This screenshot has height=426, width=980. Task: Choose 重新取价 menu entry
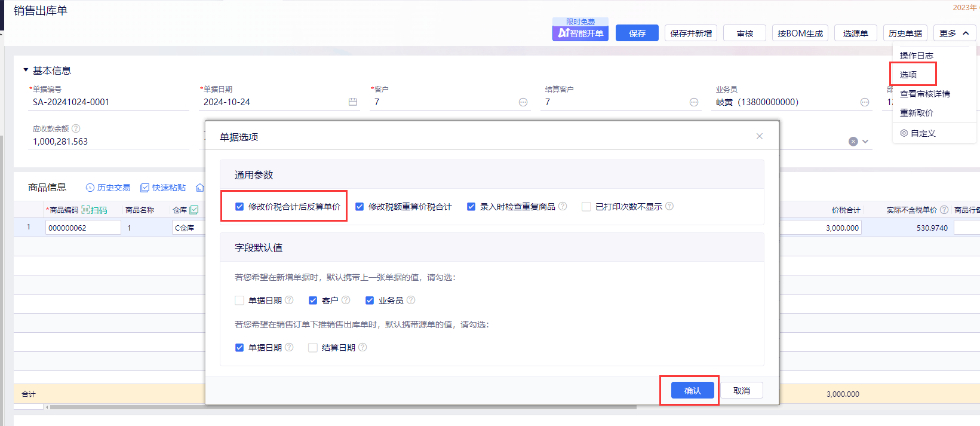(x=917, y=113)
